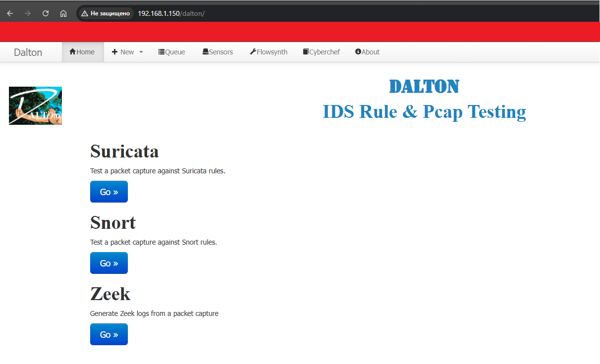This screenshot has width=600, height=364.
Task: Open the 'Не защищено' security warning badge
Action: tap(106, 13)
